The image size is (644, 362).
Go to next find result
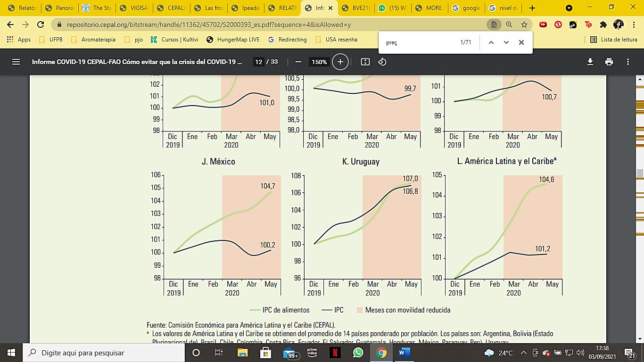(506, 42)
